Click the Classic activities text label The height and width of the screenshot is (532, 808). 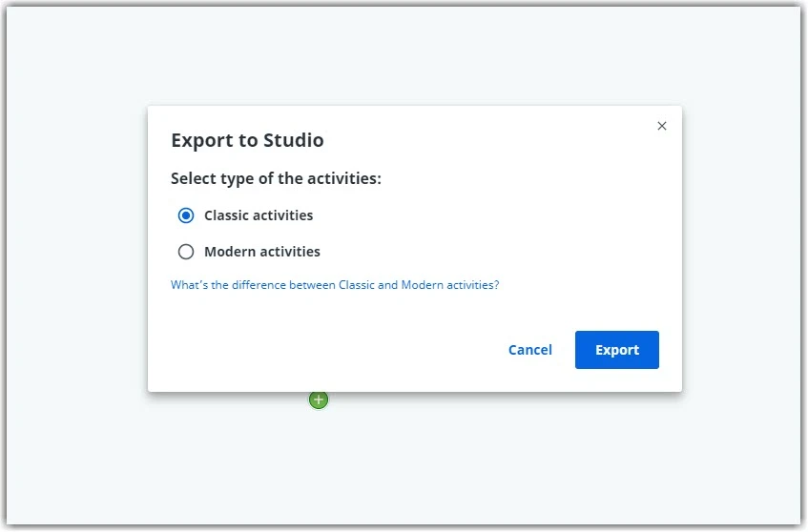coord(259,215)
